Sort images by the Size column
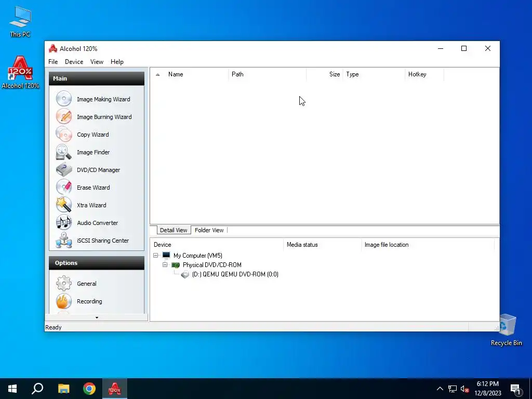The width and height of the screenshot is (532, 399). (324, 74)
